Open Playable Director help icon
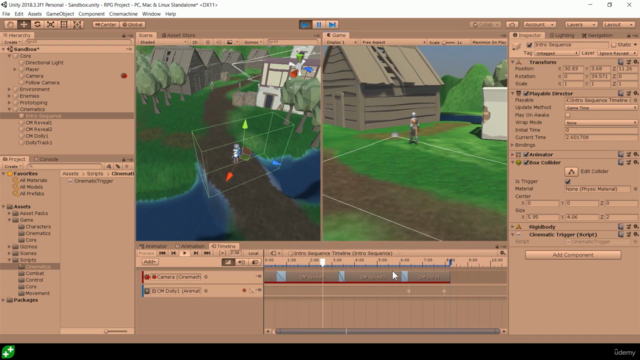This screenshot has height=360, width=640. (621, 93)
